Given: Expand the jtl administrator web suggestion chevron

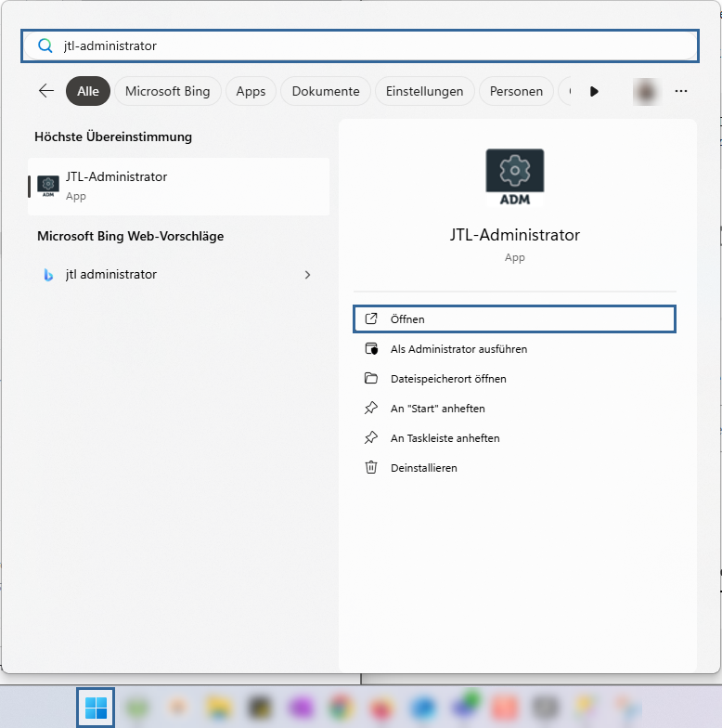Looking at the screenshot, I should tap(308, 275).
